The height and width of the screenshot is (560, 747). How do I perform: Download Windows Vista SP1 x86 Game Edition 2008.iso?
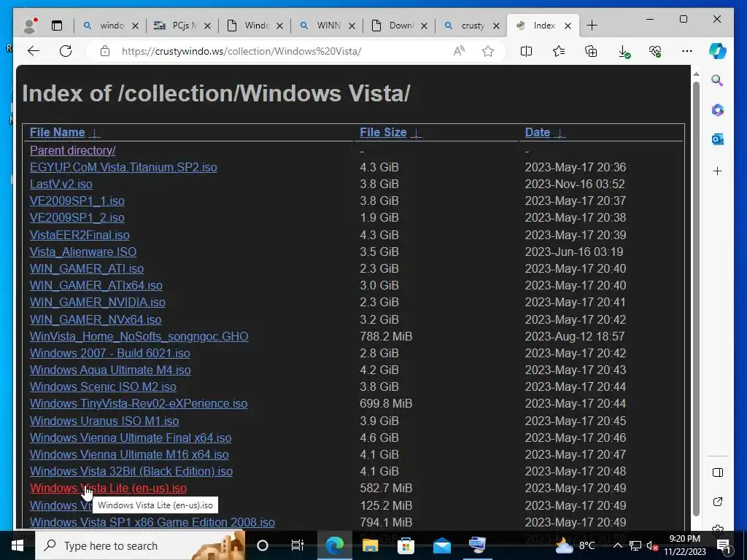(152, 522)
